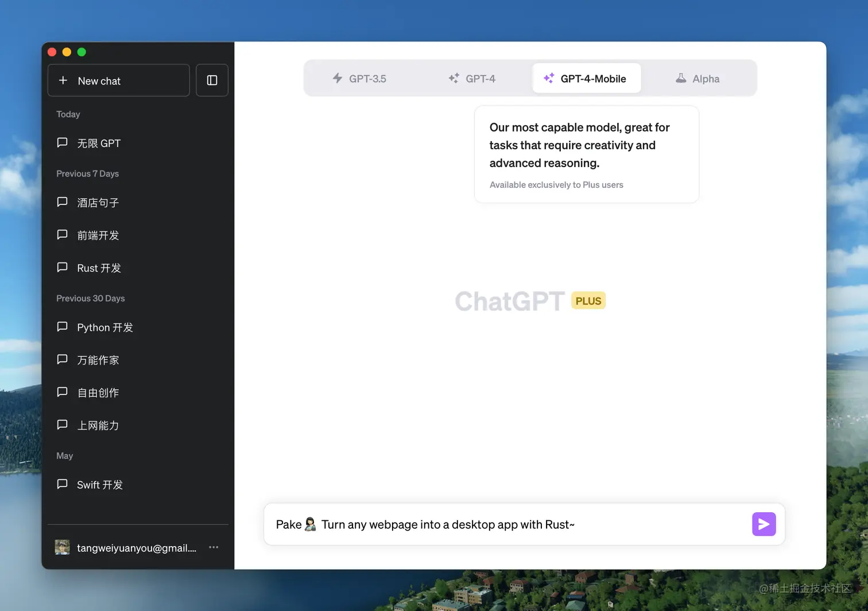
Task: Click the sidebar collapse icon
Action: point(212,80)
